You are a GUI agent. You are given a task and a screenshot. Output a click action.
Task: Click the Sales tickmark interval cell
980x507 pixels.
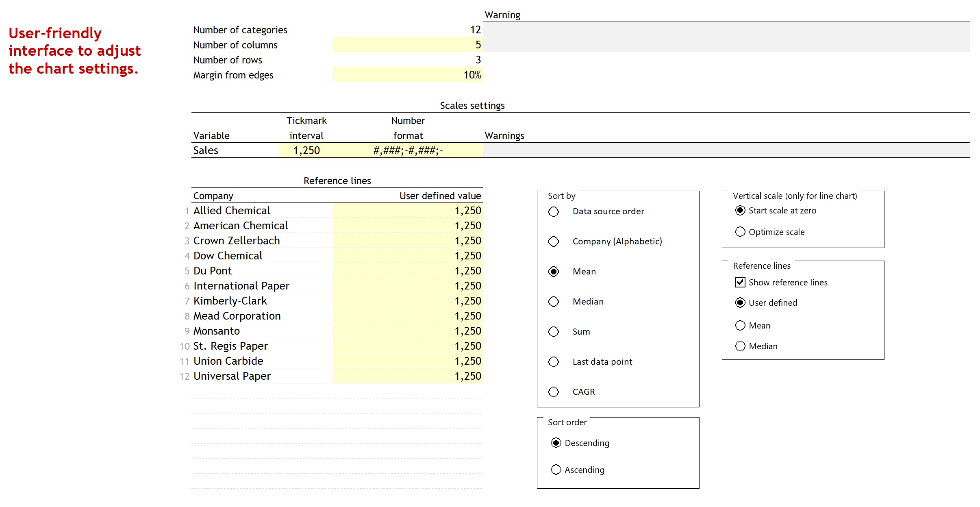click(x=306, y=150)
